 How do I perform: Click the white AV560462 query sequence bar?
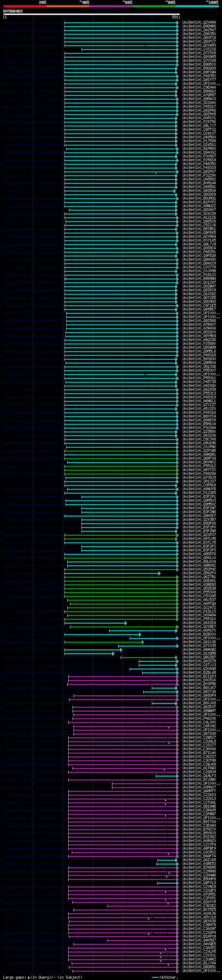92,14
